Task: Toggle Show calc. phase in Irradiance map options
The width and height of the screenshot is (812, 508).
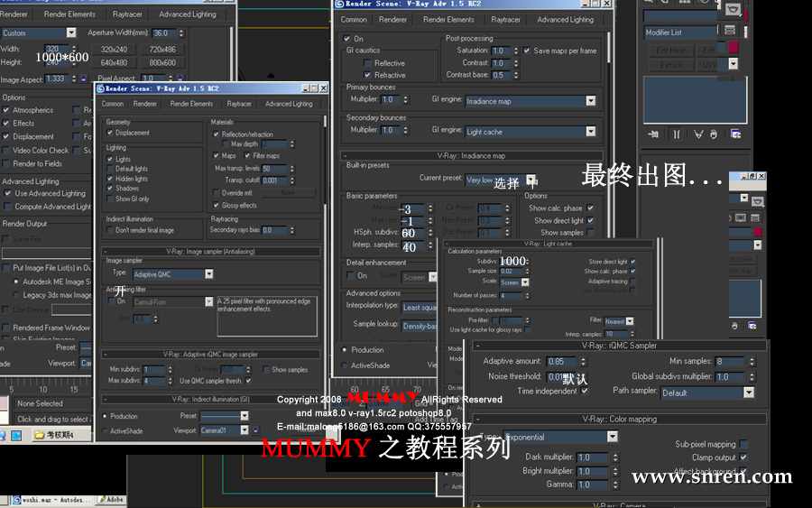Action: point(590,208)
